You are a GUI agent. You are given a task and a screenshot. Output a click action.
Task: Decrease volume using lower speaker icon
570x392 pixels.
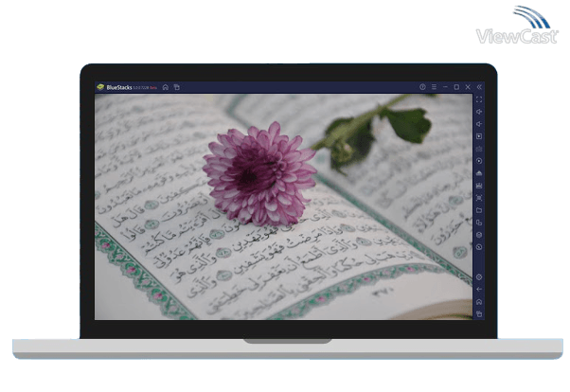pyautogui.click(x=479, y=124)
